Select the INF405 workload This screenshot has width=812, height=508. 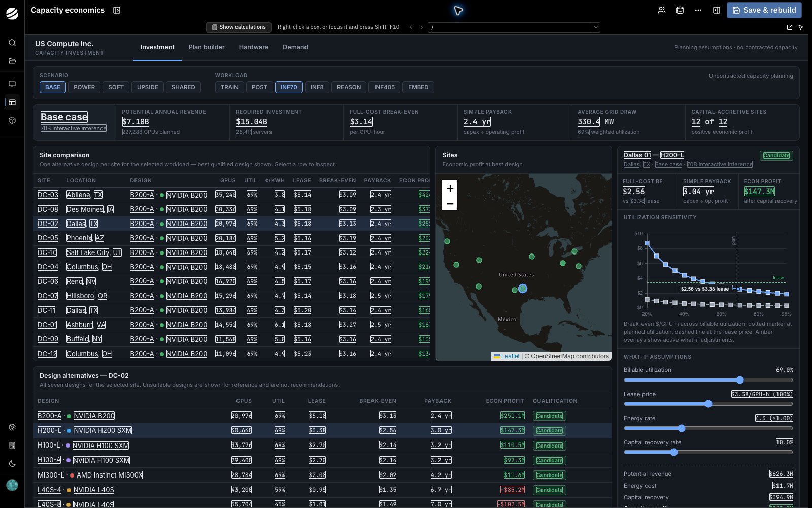coord(384,87)
